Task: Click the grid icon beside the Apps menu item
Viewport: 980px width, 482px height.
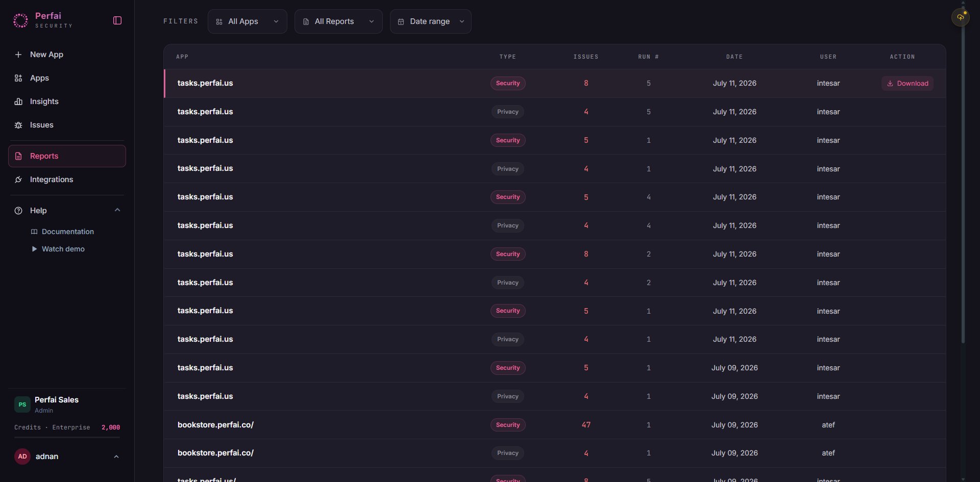Action: (18, 78)
